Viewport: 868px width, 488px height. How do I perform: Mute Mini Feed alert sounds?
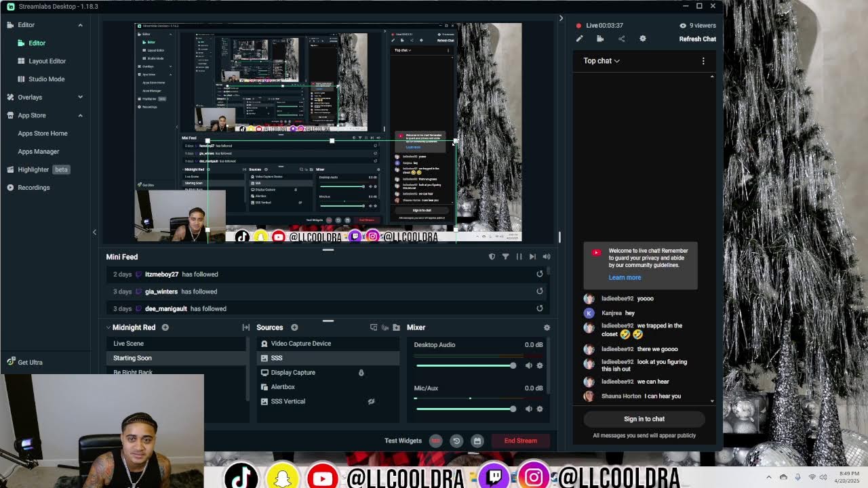(546, 257)
